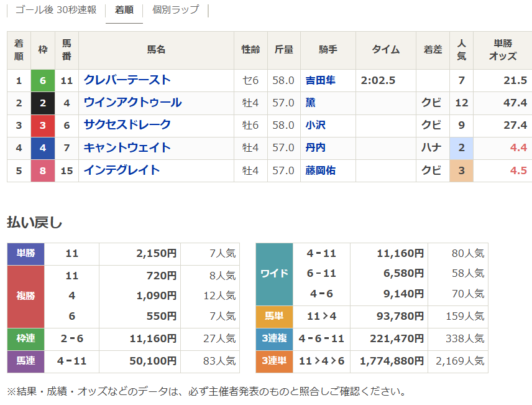Click the 枠連 payout label
The image size is (532, 405).
(x=25, y=339)
